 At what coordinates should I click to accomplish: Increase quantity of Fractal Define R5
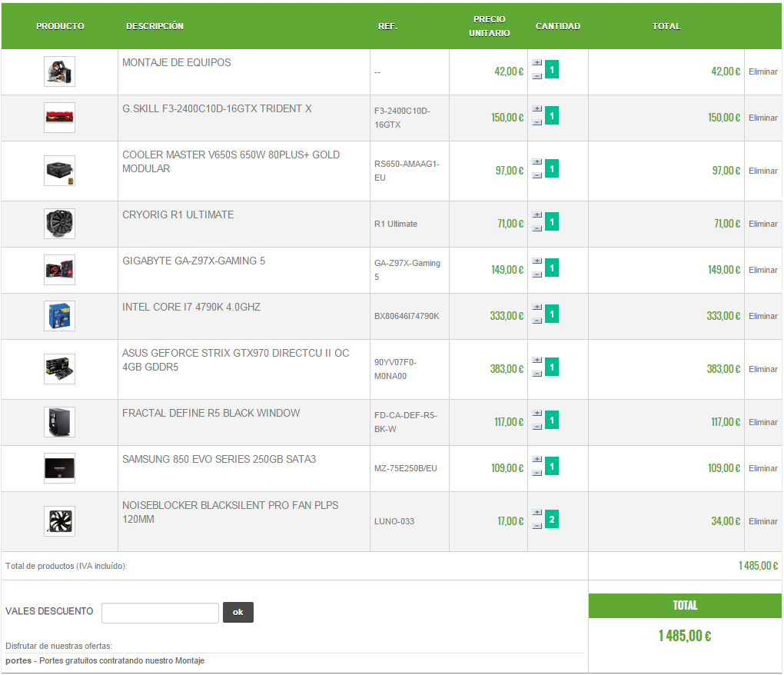[537, 413]
